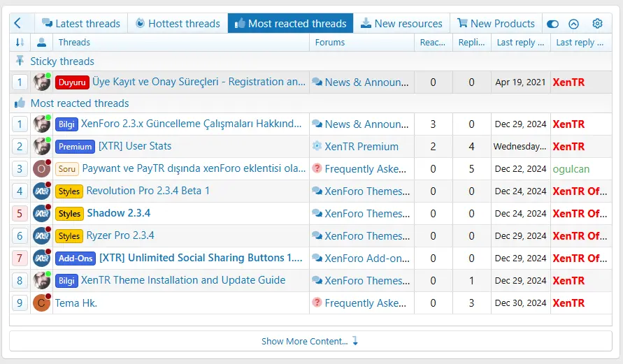Click the Premium prefix badge

tap(75, 147)
